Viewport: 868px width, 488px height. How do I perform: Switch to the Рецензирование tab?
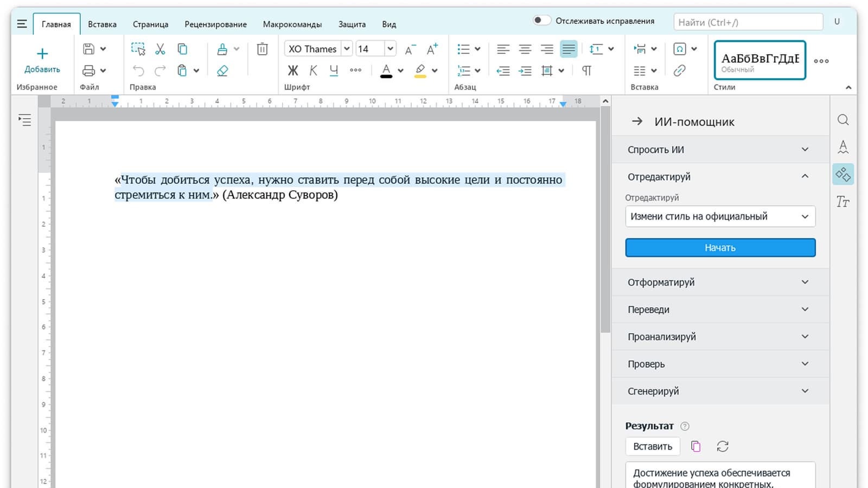(x=215, y=24)
